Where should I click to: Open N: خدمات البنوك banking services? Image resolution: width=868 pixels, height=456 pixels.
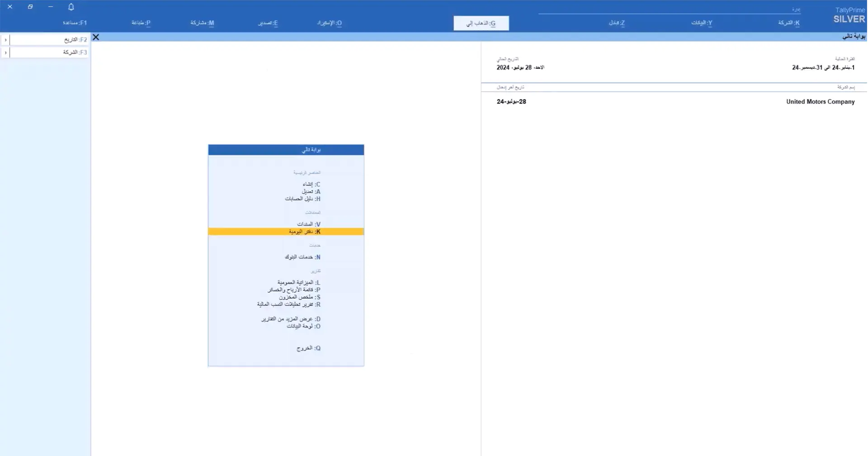pos(303,256)
